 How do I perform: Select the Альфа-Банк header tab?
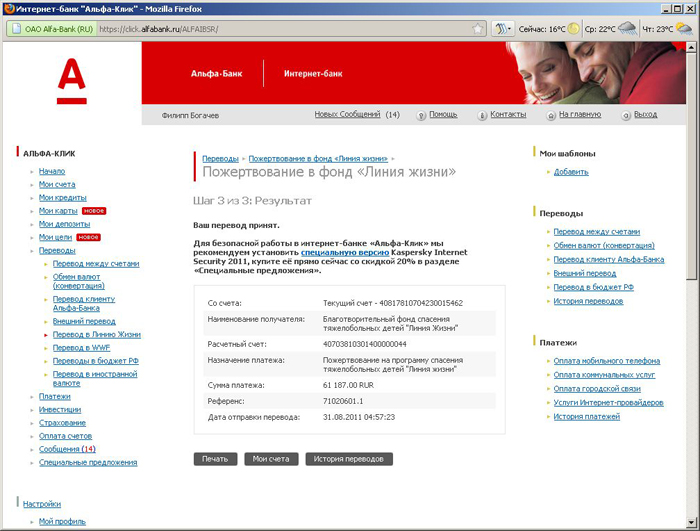point(216,74)
